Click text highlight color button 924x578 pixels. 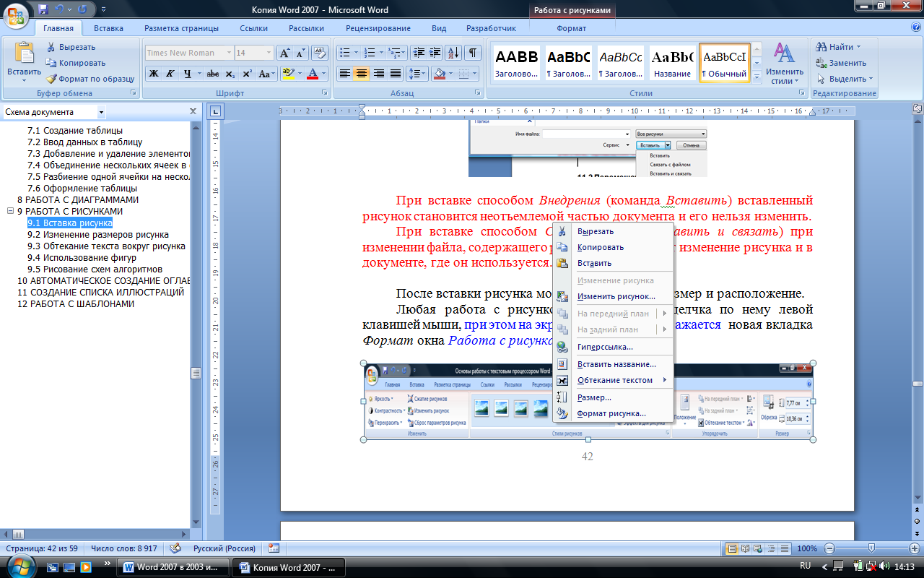[x=288, y=74]
